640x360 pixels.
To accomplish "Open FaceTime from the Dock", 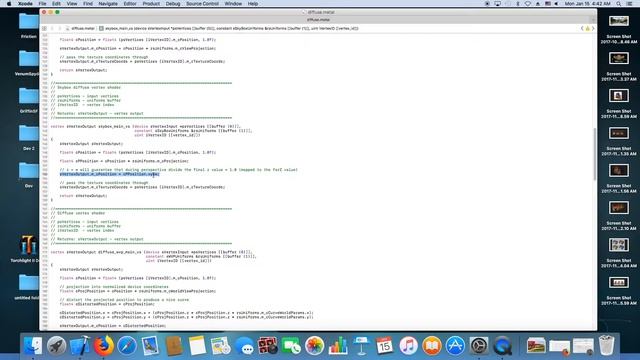I will pos(291,345).
